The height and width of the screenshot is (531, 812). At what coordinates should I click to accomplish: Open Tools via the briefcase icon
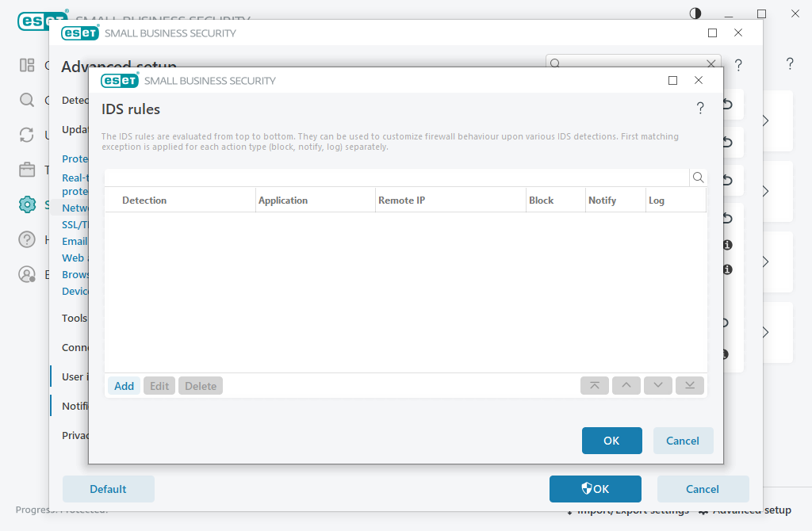point(27,170)
